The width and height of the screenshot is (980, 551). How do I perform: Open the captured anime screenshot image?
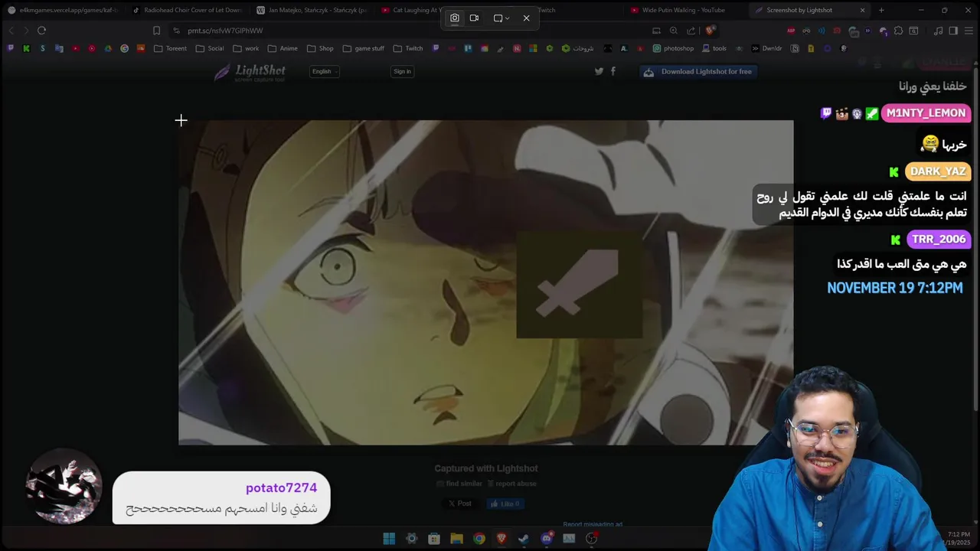(x=486, y=282)
